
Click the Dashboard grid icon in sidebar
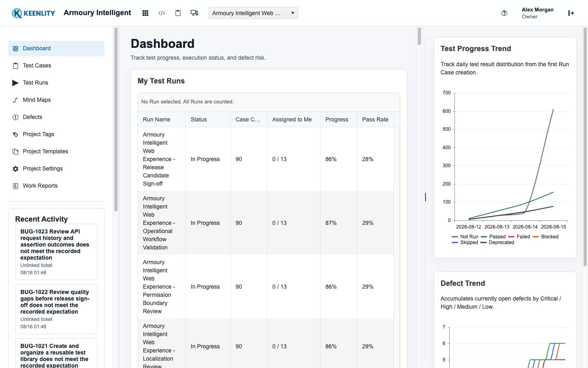point(16,49)
